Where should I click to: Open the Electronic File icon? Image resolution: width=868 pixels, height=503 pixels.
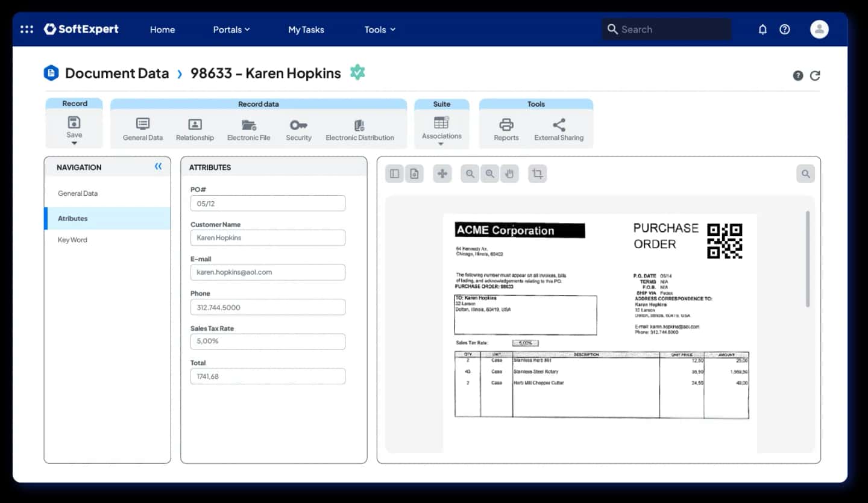[248, 125]
